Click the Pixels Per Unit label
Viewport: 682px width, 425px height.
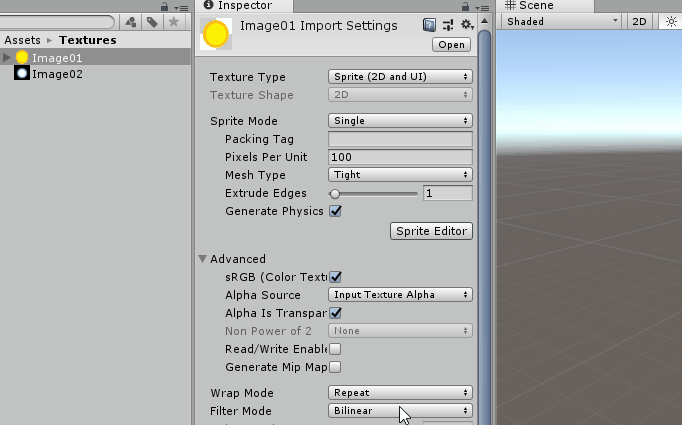[266, 157]
